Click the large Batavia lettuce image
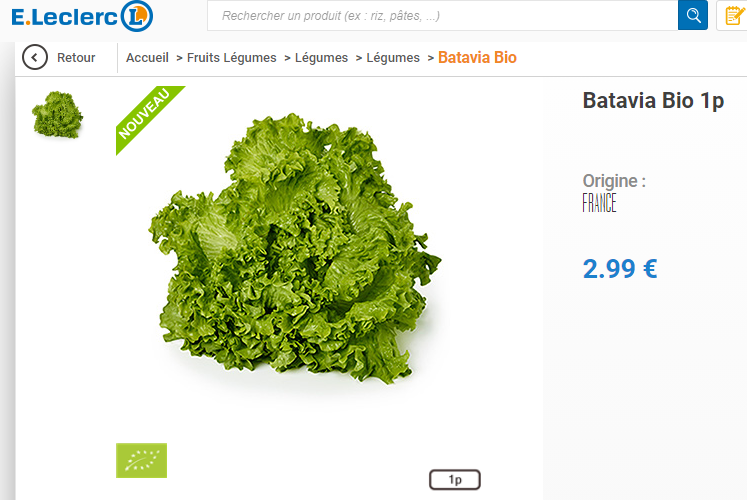The height and width of the screenshot is (500, 747). tap(295, 249)
